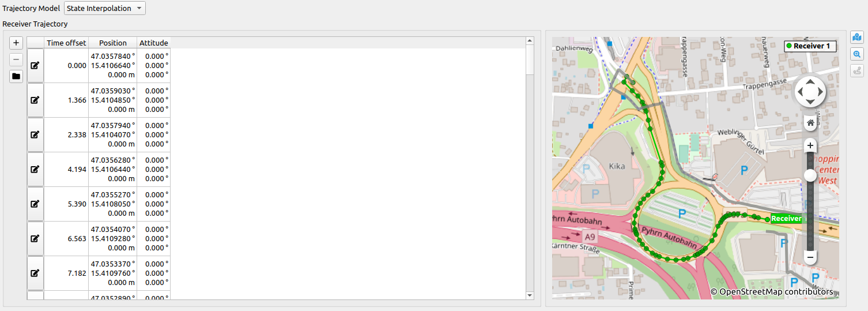Edit the trajectory row with time offset 0.000
The width and height of the screenshot is (868, 311).
[x=35, y=66]
